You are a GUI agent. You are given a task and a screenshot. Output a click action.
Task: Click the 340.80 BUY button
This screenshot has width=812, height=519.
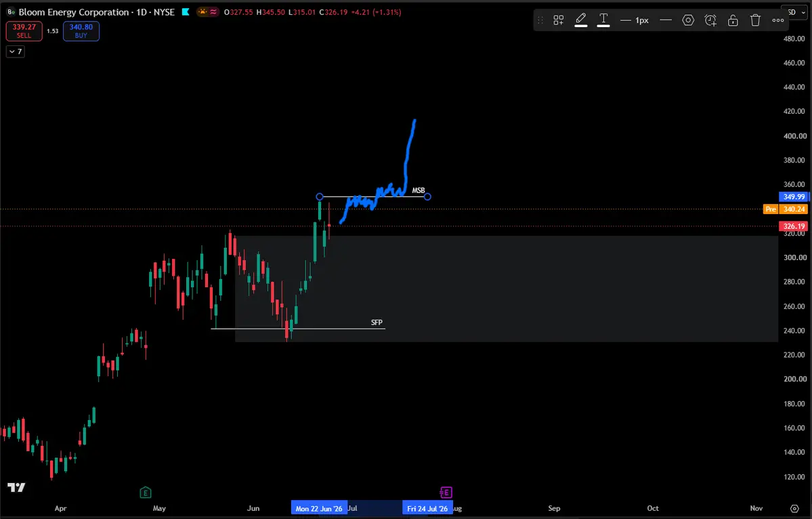81,31
